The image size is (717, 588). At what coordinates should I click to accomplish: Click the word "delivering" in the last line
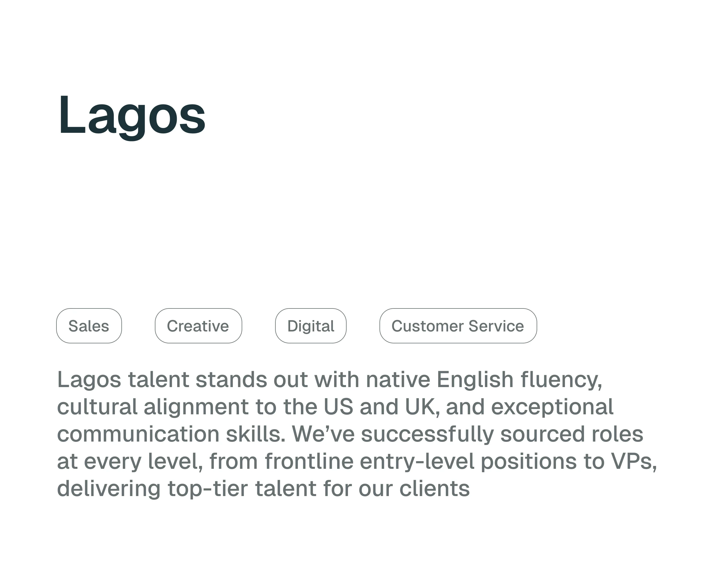pyautogui.click(x=109, y=490)
